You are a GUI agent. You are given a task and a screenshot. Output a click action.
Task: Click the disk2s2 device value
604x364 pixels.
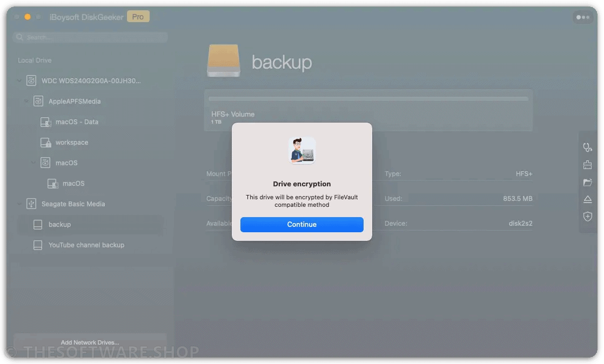point(520,224)
